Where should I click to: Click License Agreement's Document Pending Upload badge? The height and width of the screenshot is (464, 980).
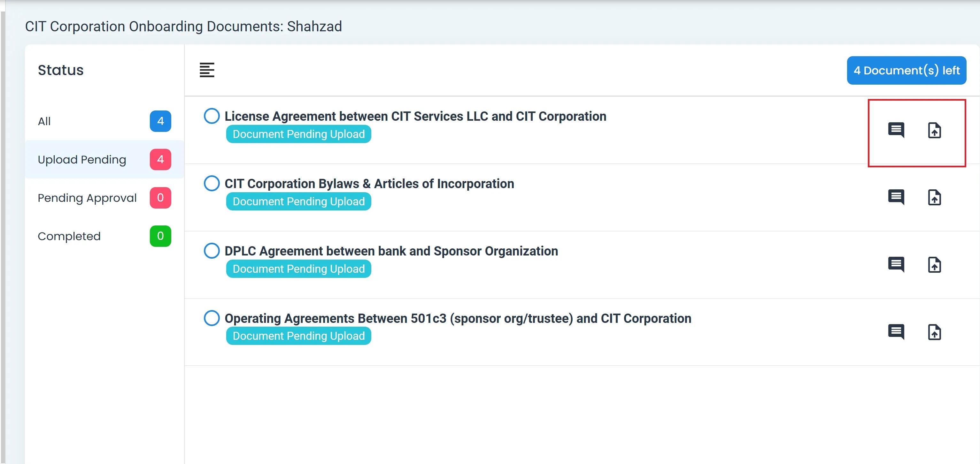tap(299, 134)
